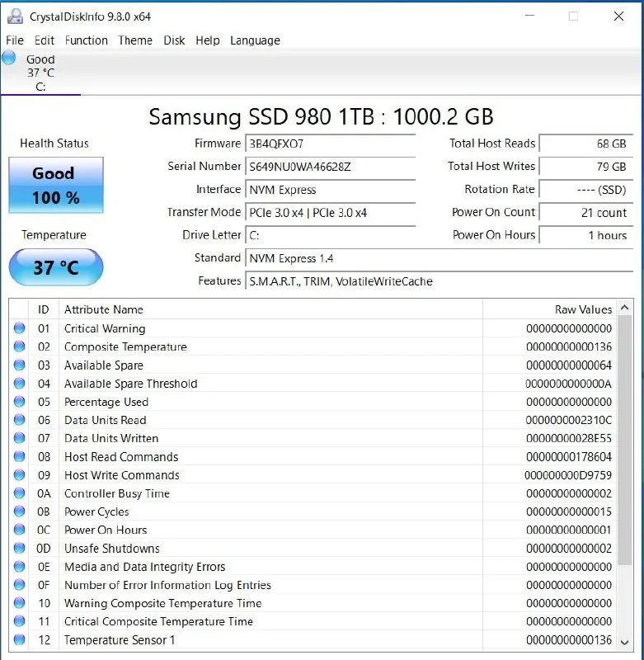Screen dimensions: 644x660
Task: Open the File menu
Action: coord(15,40)
